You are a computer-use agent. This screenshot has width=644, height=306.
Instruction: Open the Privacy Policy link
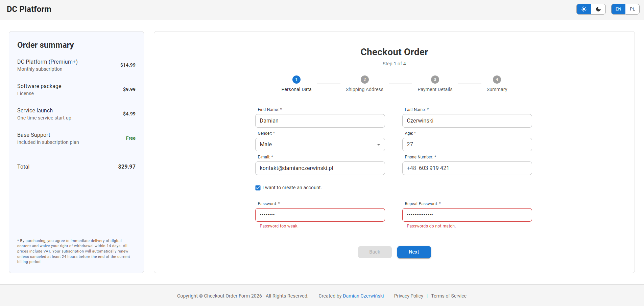tap(408, 296)
